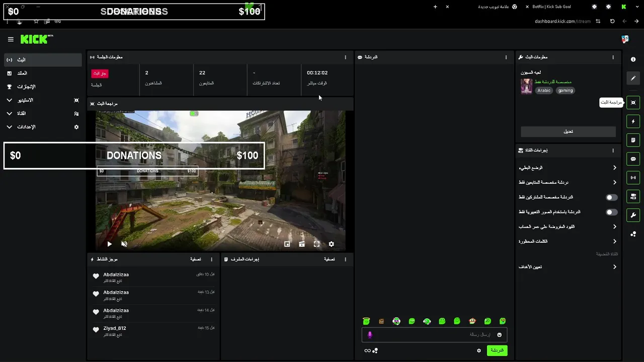This screenshot has height=362, width=644.
Task: Toggle emotes-only chat switch
Action: 611,212
